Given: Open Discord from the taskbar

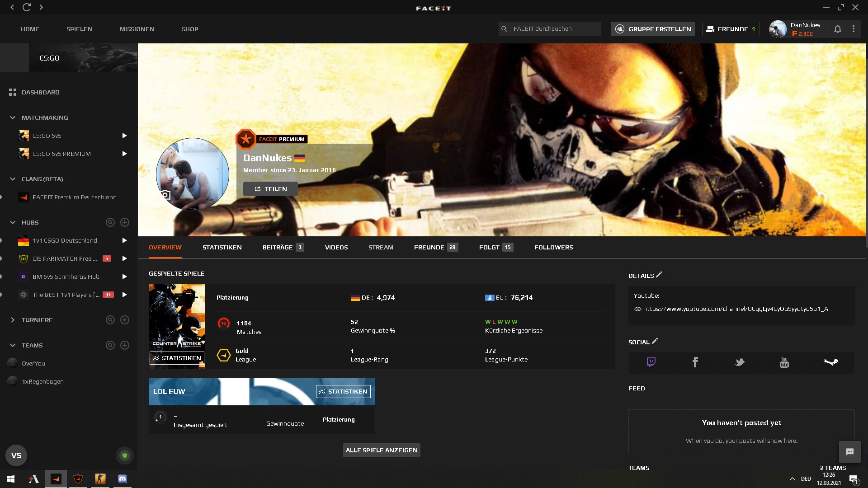Looking at the screenshot, I should click(123, 479).
